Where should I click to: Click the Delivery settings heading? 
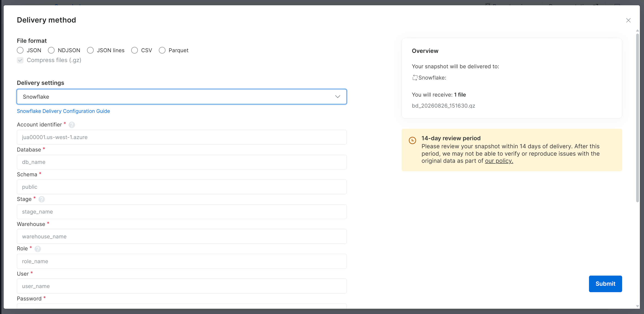pyautogui.click(x=41, y=83)
